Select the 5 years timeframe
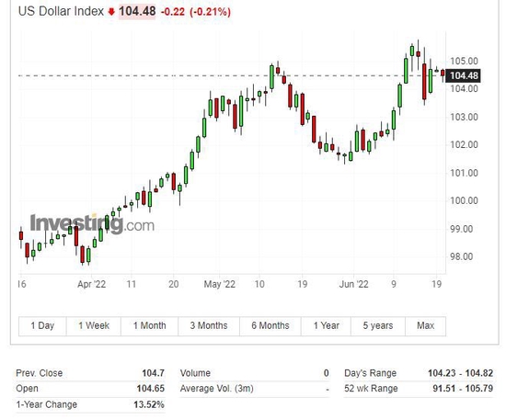This screenshot has height=420, width=506. pos(378,326)
